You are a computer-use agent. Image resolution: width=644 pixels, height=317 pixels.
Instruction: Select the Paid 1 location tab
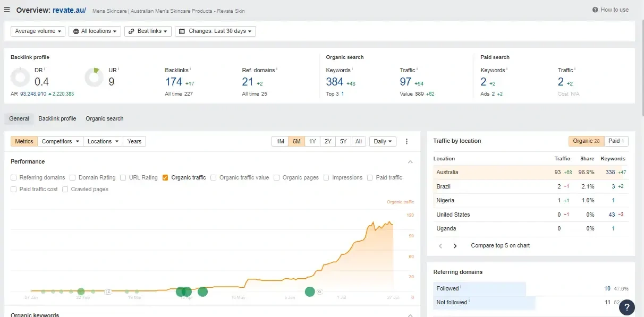pyautogui.click(x=616, y=141)
